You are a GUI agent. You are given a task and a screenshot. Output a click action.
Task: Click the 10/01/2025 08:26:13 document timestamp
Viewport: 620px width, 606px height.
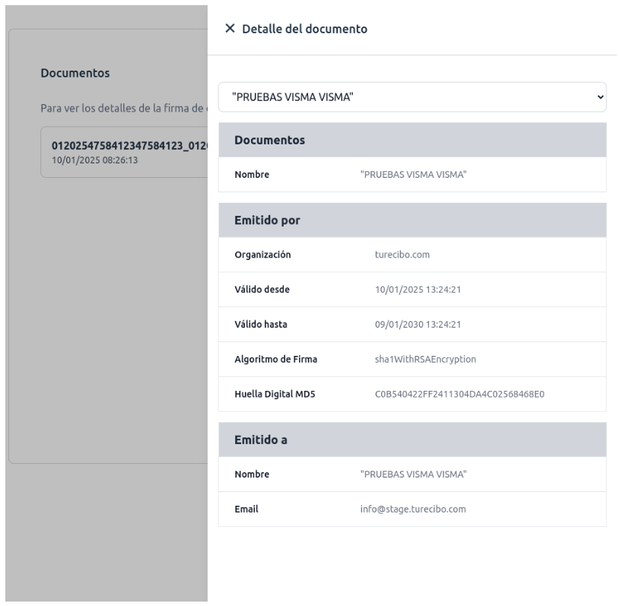pyautogui.click(x=95, y=160)
